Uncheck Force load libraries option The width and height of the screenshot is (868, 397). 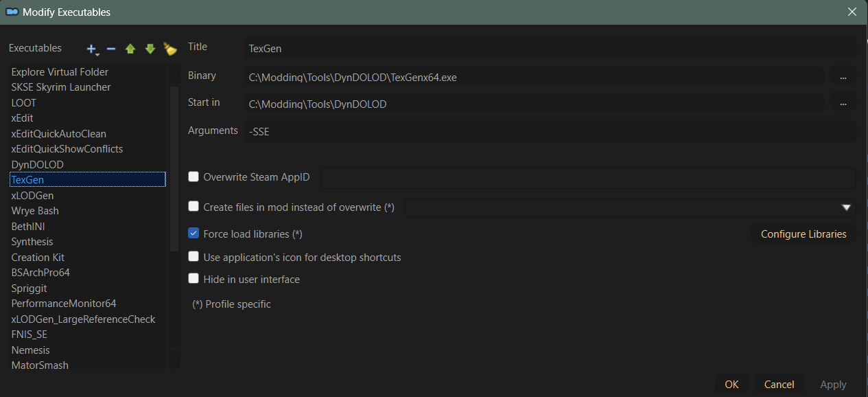pos(193,234)
